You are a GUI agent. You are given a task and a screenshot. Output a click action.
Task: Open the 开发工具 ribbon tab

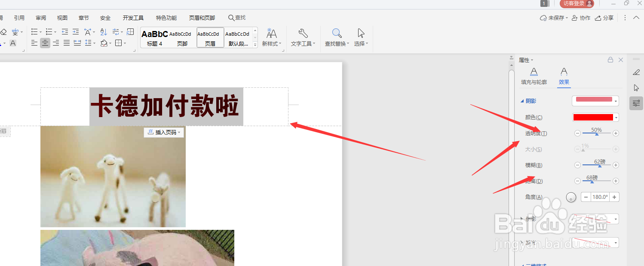(133, 18)
